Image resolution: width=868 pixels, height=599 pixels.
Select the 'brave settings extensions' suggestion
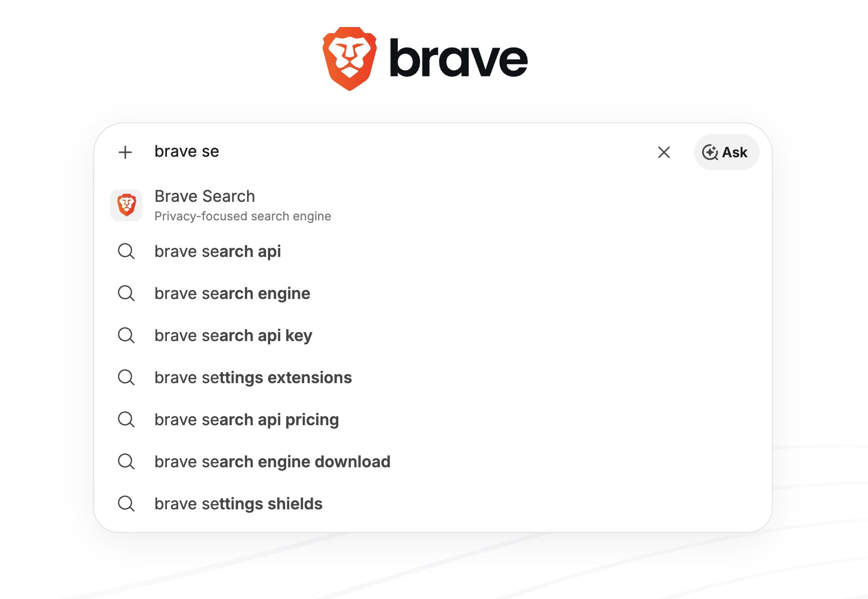[253, 378]
